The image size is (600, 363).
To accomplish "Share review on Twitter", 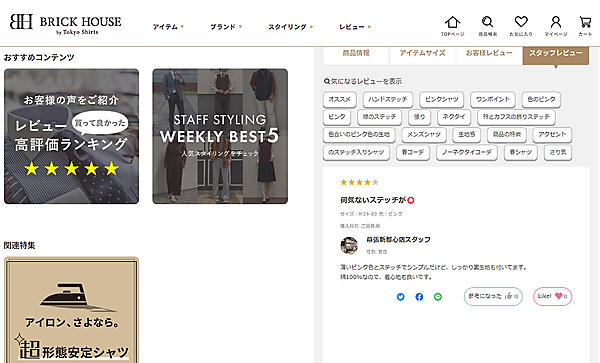I will [x=401, y=297].
